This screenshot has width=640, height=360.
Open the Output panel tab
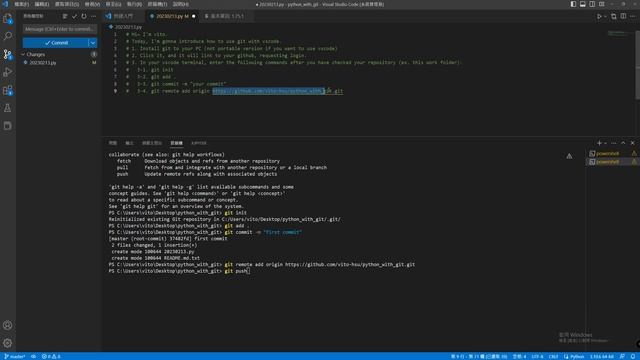click(x=129, y=143)
